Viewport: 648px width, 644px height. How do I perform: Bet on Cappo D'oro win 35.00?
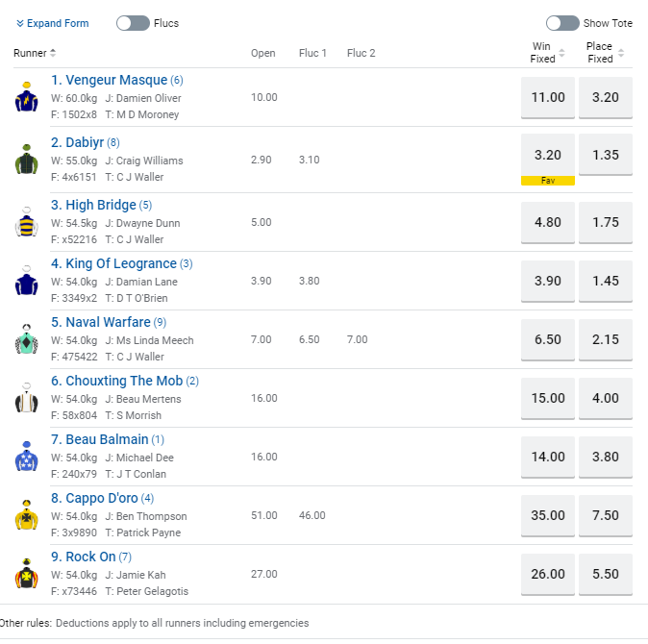[x=547, y=516]
